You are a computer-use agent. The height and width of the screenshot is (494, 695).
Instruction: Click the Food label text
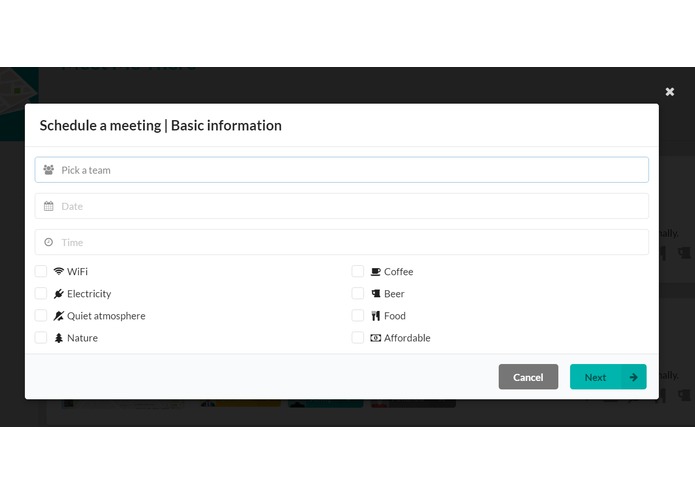pyautogui.click(x=395, y=316)
